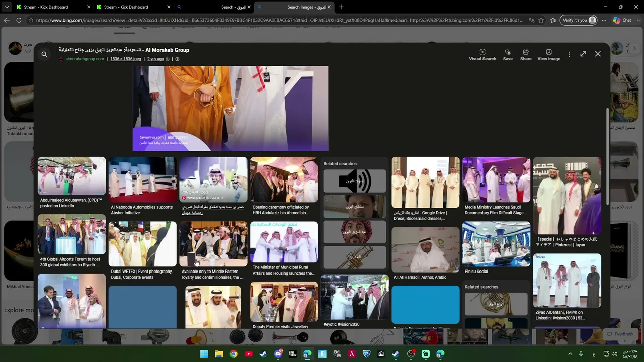Viewport: 644px width, 362px height.
Task: Click the Bing URL address bar
Action: [x=279, y=20]
